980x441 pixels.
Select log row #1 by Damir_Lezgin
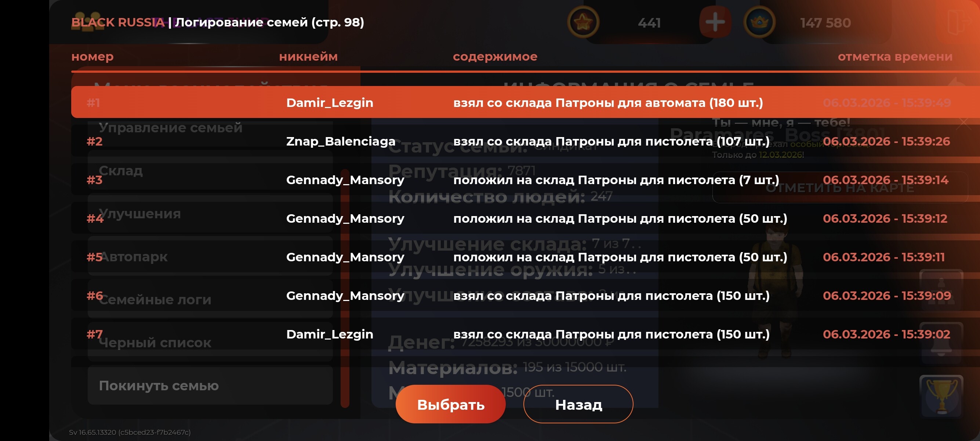[525, 102]
